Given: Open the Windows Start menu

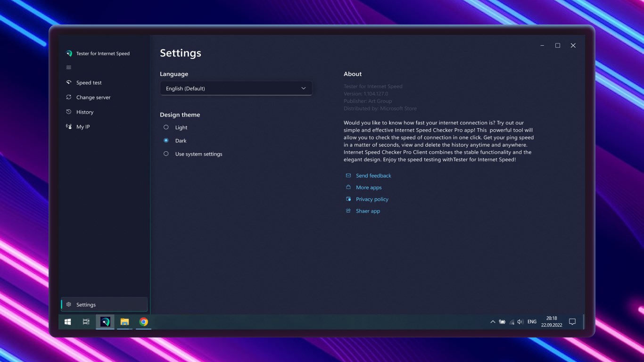Looking at the screenshot, I should [x=68, y=321].
